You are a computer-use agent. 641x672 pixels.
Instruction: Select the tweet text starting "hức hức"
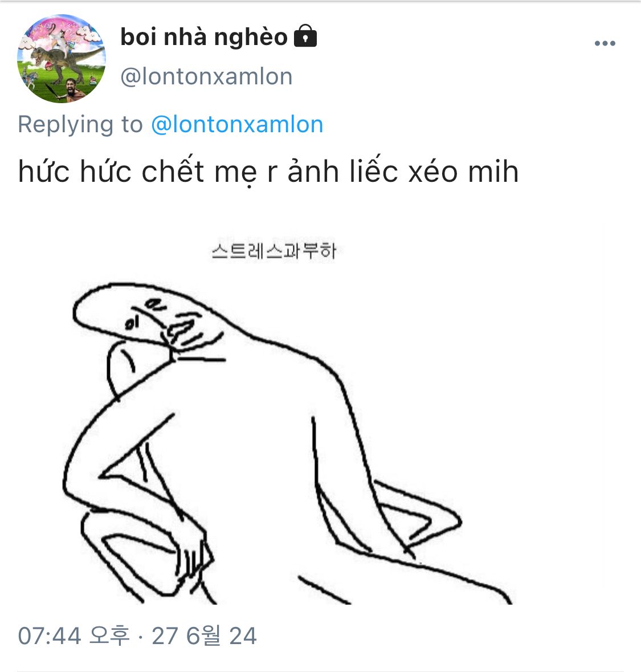tap(269, 172)
